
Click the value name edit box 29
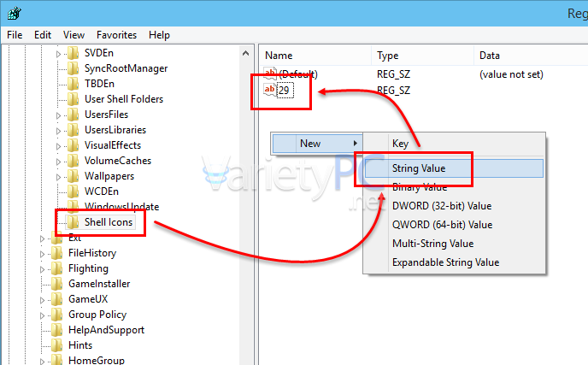(285, 90)
